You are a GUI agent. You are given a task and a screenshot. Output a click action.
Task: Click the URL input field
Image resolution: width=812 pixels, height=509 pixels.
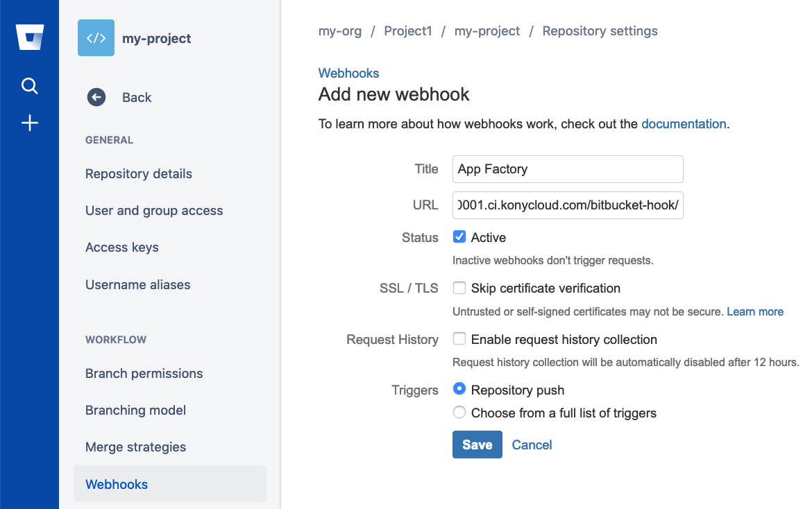click(568, 205)
